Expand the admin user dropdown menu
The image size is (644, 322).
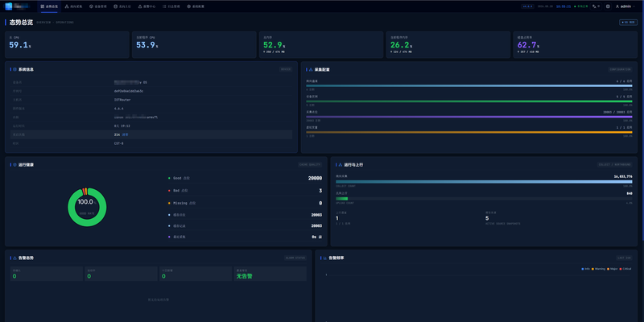625,6
